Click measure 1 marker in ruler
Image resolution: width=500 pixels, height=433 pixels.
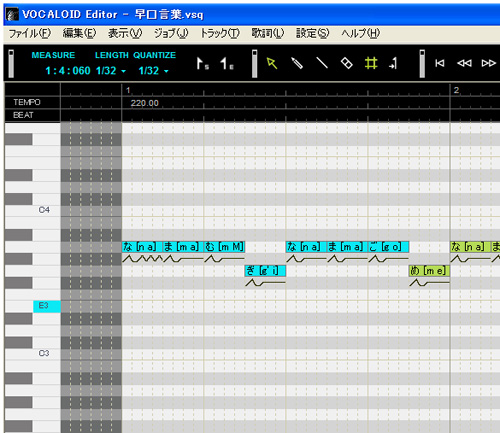(x=128, y=90)
